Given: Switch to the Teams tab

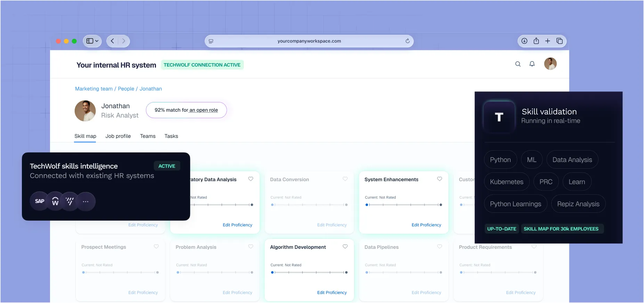Looking at the screenshot, I should click(x=148, y=136).
